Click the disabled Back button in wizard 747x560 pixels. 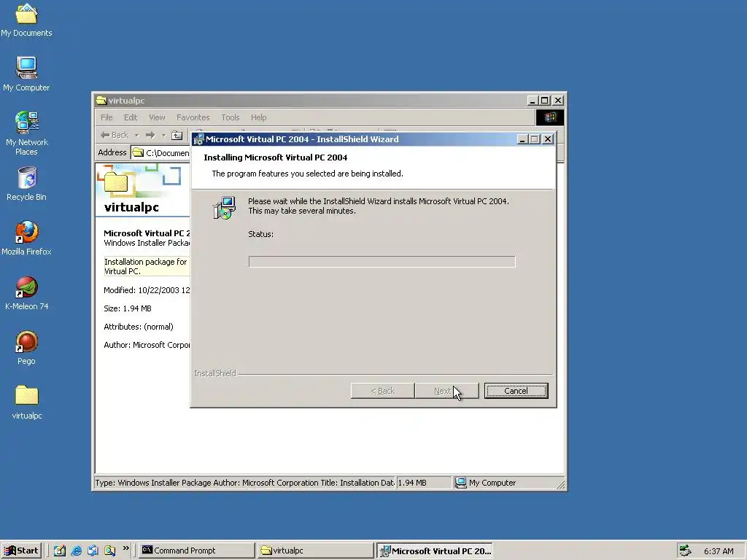point(382,391)
